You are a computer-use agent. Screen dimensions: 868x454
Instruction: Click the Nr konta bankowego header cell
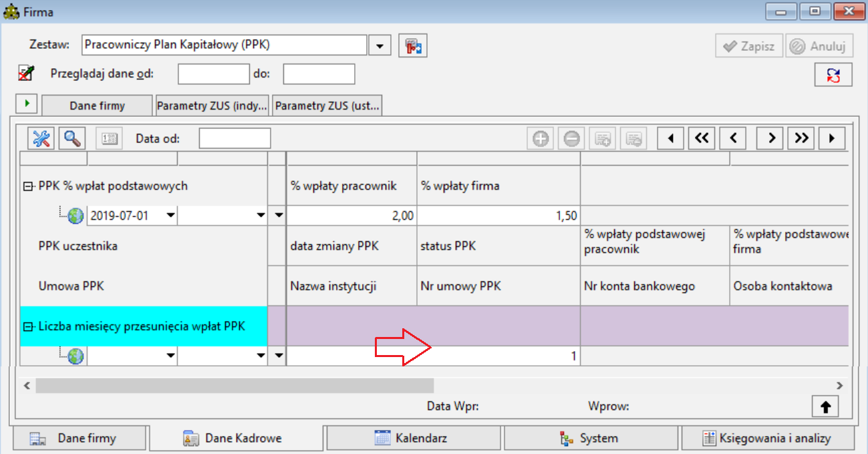tap(655, 286)
